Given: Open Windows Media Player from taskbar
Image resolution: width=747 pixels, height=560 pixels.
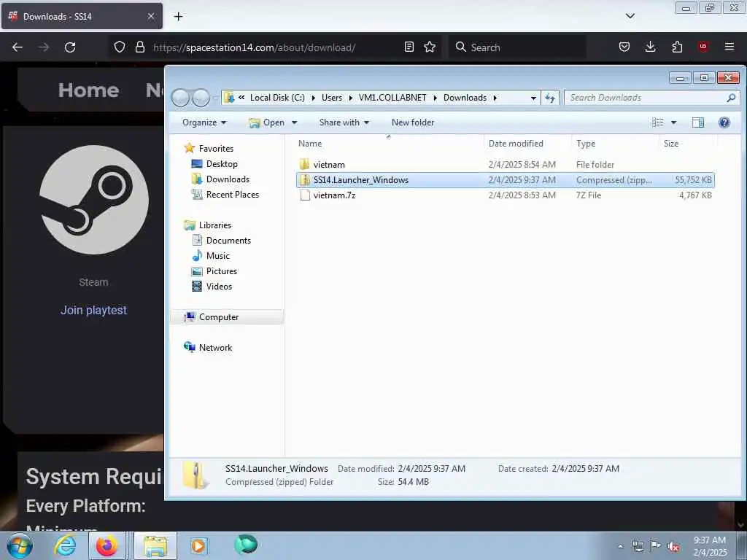Looking at the screenshot, I should (198, 545).
